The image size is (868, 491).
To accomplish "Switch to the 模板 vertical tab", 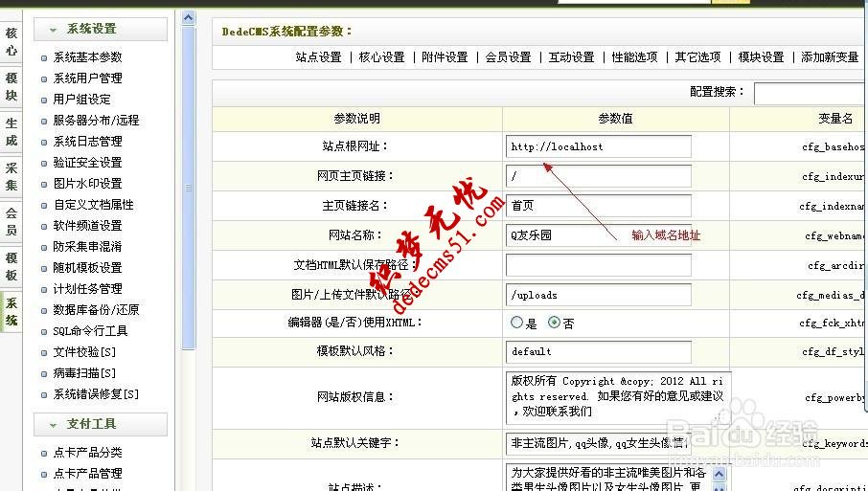I will click(x=11, y=266).
